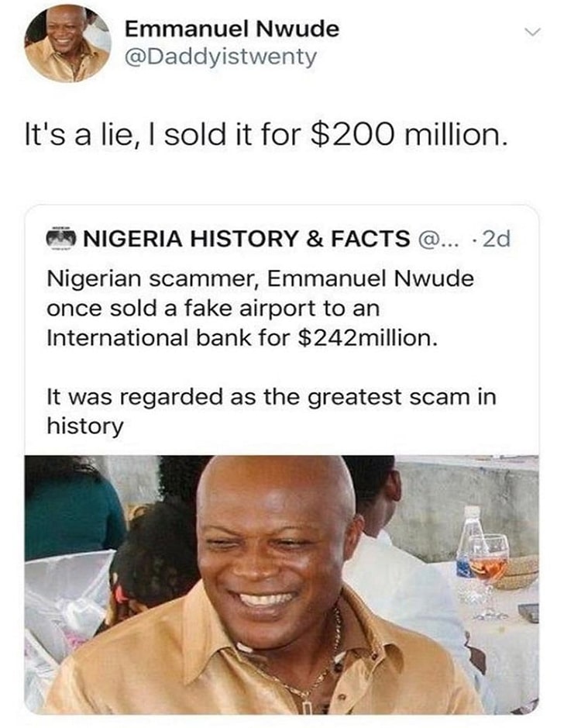This screenshot has width=564, height=728.
Task: Click the wine glass in the photo
Action: click(490, 576)
